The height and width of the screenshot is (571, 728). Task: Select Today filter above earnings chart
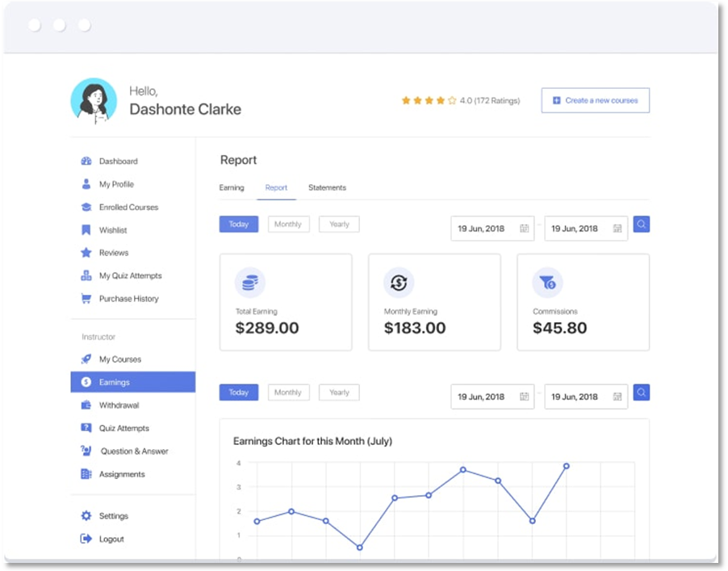239,393
